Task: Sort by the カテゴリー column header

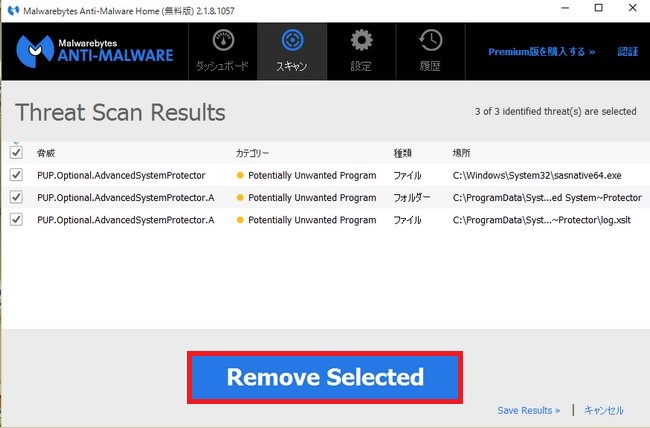Action: click(x=252, y=153)
